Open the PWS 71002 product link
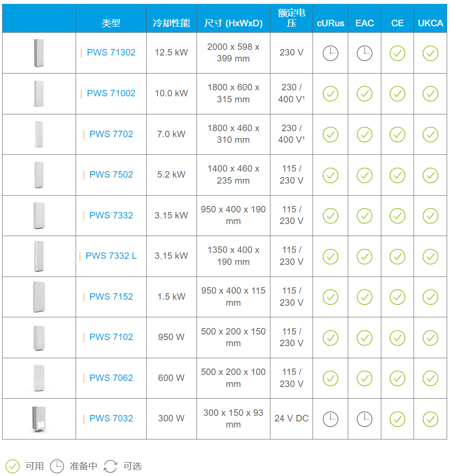 pyautogui.click(x=111, y=93)
